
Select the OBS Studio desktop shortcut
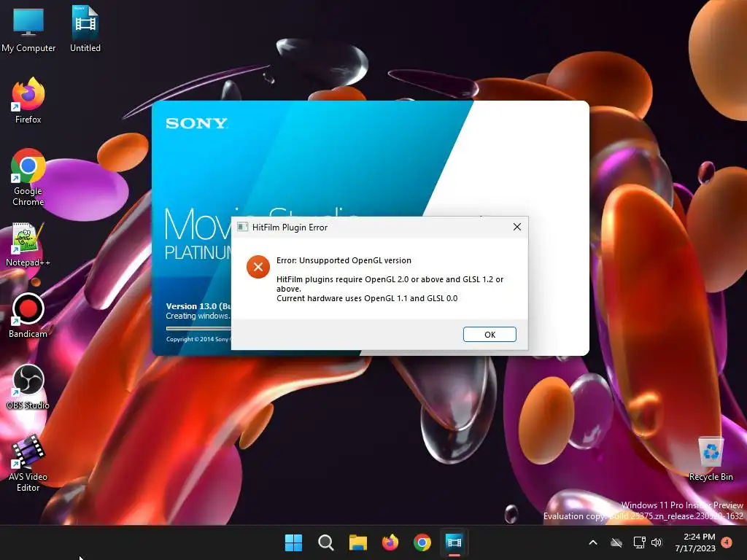(28, 387)
